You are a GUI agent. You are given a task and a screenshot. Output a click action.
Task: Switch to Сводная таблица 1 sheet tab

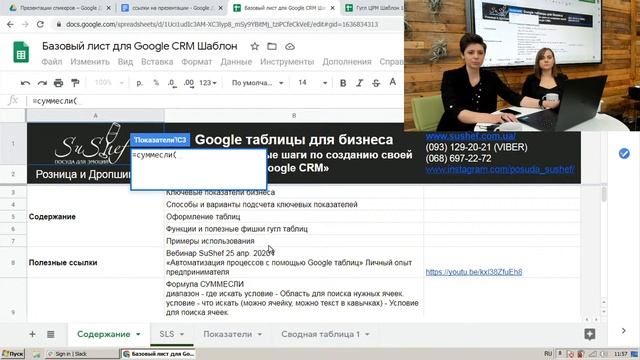coord(320,334)
